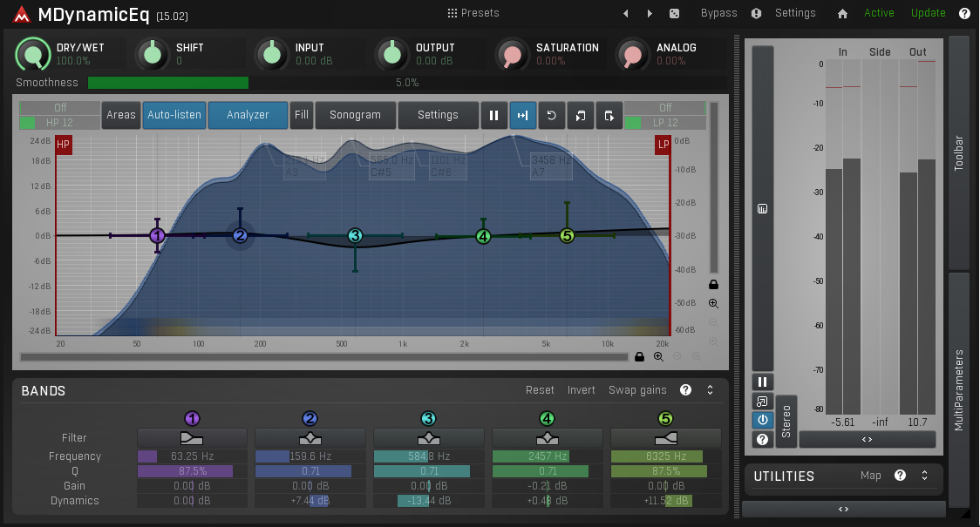Toggle the Analyzer button
980x527 pixels.
[248, 115]
